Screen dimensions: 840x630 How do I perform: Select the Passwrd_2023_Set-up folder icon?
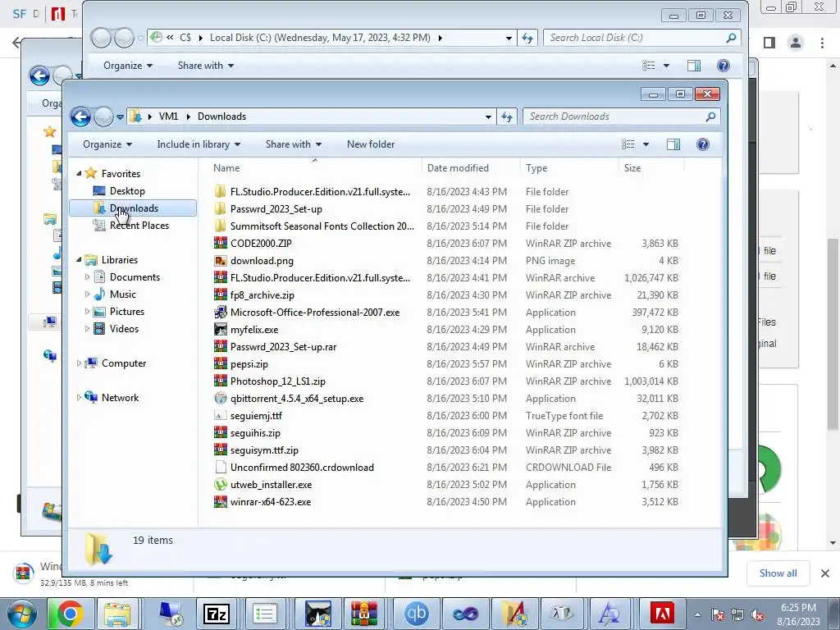[220, 209]
